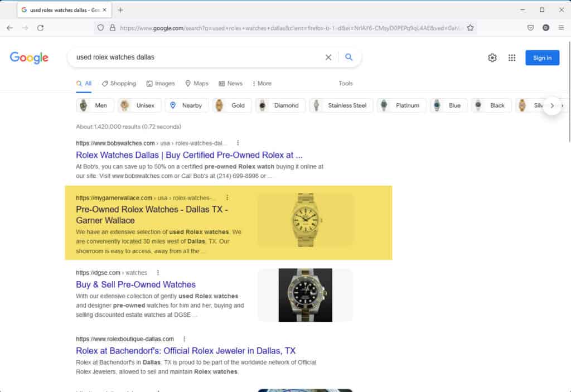Reload the current page
Image resolution: width=571 pixels, height=392 pixels.
[40, 28]
